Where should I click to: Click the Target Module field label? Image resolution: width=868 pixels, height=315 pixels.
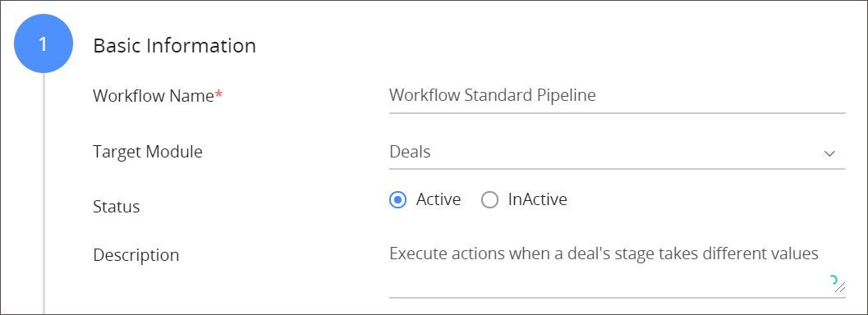[148, 152]
